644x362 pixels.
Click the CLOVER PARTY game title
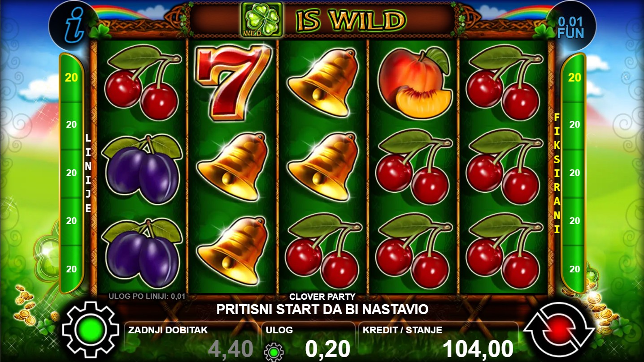click(322, 297)
